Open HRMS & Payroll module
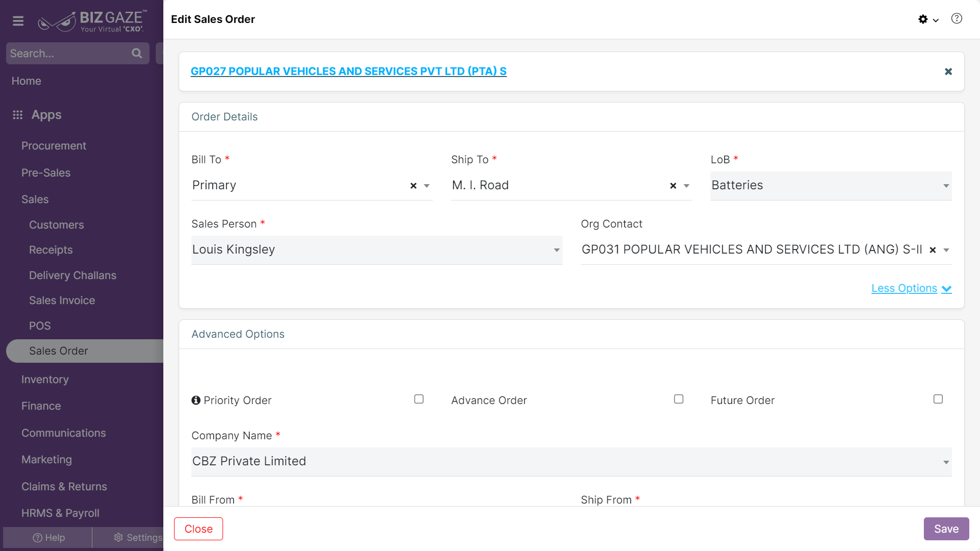980x551 pixels. pos(60,513)
